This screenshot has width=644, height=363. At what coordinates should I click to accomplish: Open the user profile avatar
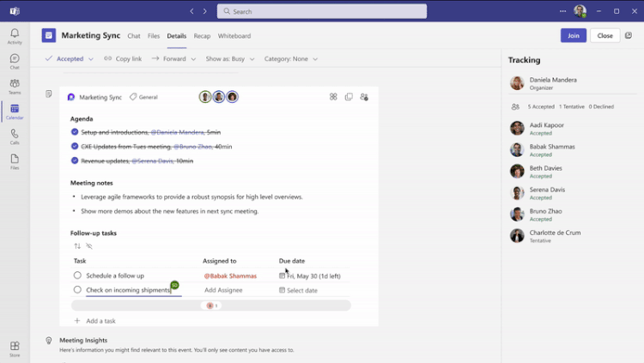[580, 11]
